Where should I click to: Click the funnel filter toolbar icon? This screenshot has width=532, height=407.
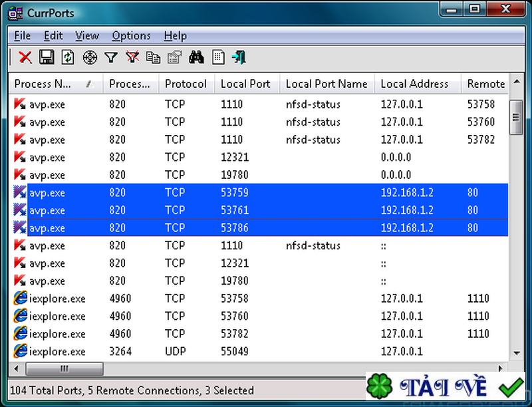111,58
